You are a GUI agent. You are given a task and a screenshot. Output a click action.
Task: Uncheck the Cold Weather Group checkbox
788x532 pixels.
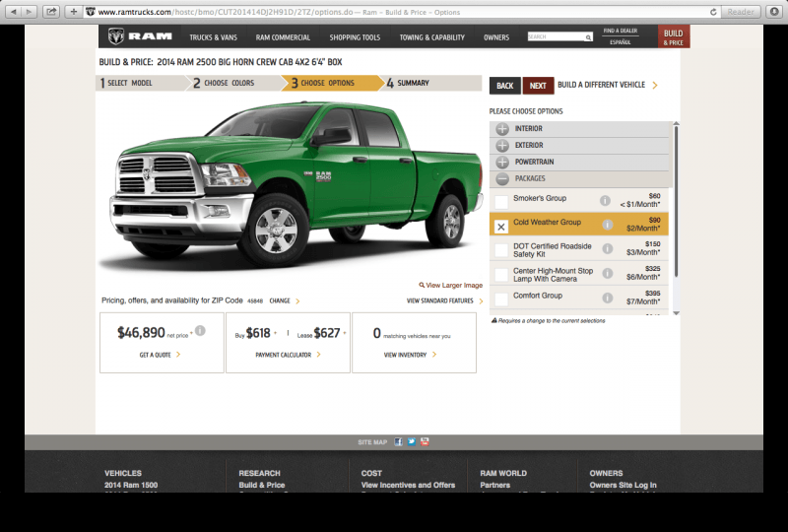pos(501,227)
